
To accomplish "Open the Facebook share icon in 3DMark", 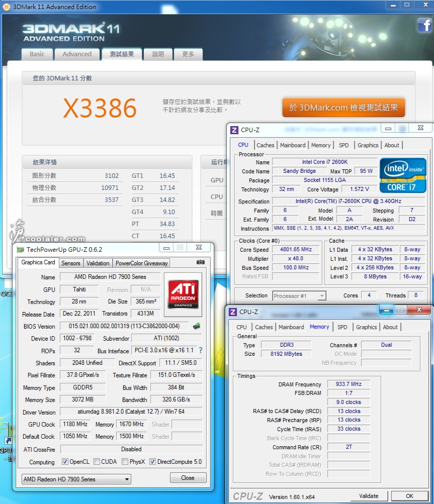I will (x=424, y=25).
